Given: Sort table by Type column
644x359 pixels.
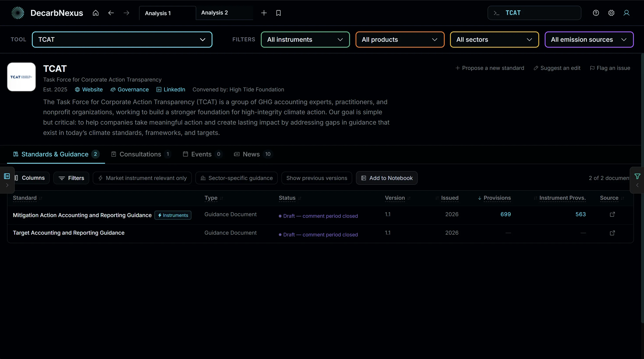Looking at the screenshot, I should [211, 198].
